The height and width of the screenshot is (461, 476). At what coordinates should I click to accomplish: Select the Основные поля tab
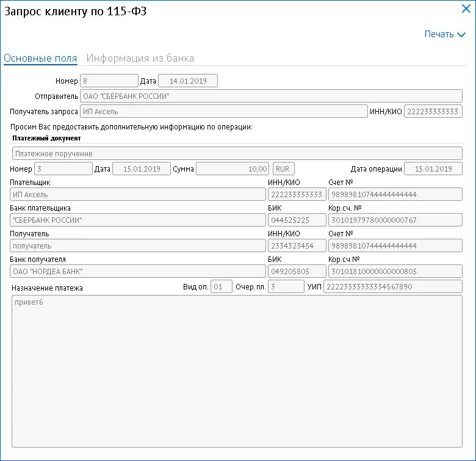pyautogui.click(x=40, y=58)
